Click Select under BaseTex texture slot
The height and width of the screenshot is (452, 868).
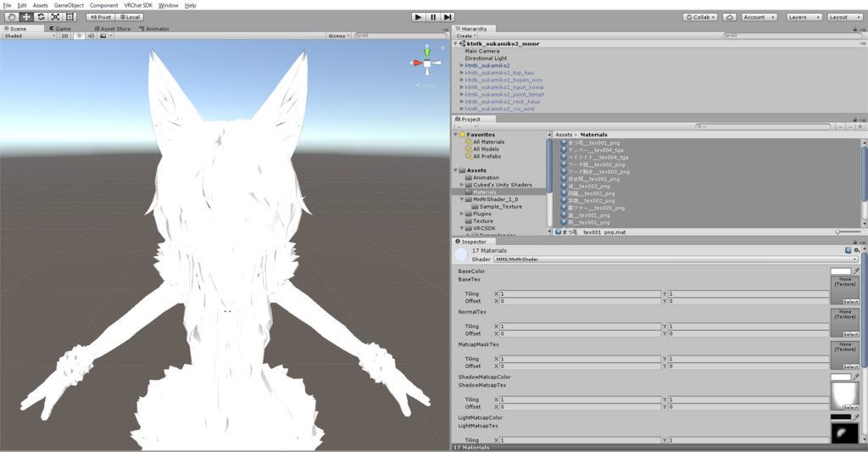coord(850,301)
